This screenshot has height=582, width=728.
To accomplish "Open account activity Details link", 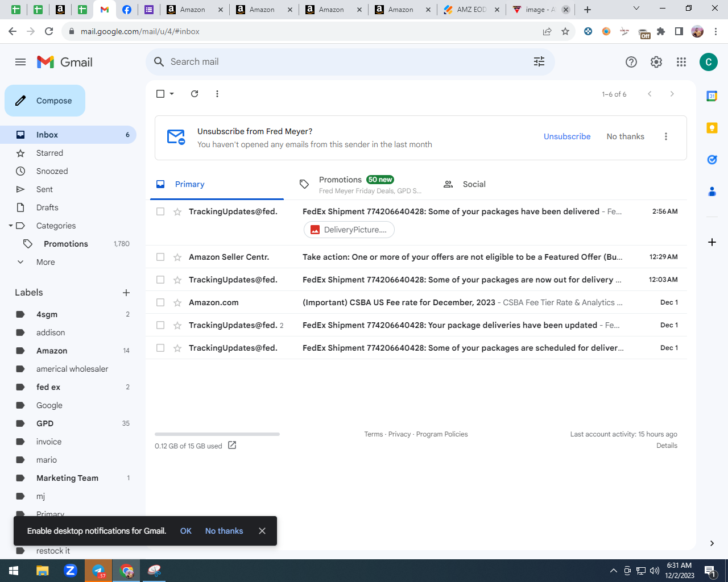I will pyautogui.click(x=667, y=446).
